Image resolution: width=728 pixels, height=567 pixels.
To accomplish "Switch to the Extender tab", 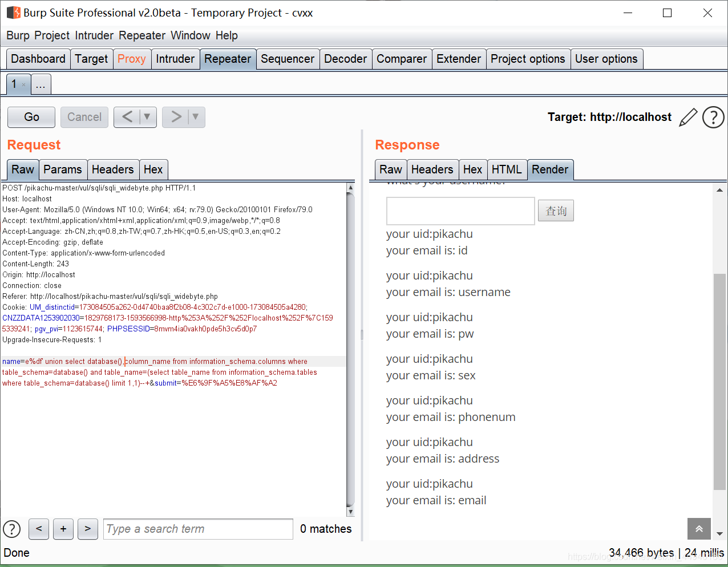I will click(x=459, y=59).
